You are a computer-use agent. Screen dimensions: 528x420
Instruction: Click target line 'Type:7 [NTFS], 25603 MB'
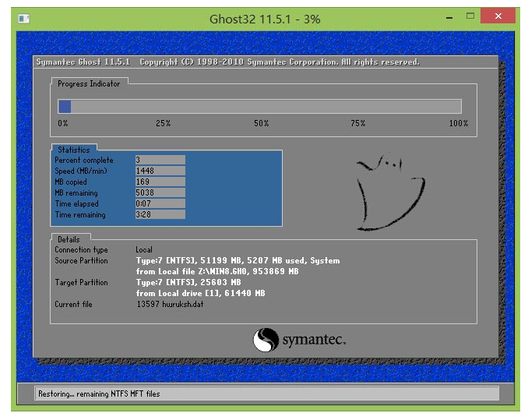click(188, 282)
